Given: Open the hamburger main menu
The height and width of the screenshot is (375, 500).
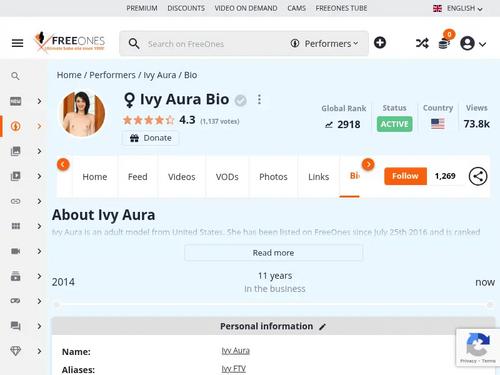Looking at the screenshot, I should click(x=17, y=43).
